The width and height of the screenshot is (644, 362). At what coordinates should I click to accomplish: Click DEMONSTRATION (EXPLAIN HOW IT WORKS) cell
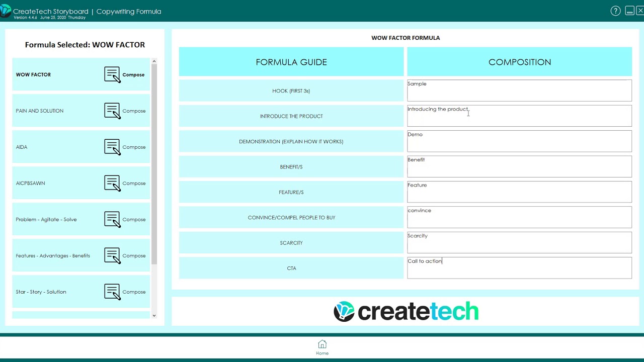(291, 141)
